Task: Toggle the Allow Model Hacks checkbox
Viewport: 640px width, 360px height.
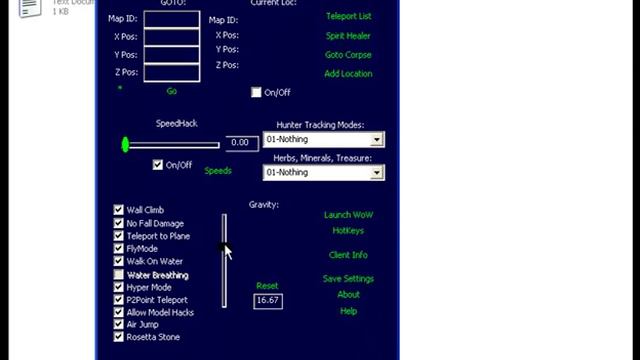Action: [x=118, y=312]
